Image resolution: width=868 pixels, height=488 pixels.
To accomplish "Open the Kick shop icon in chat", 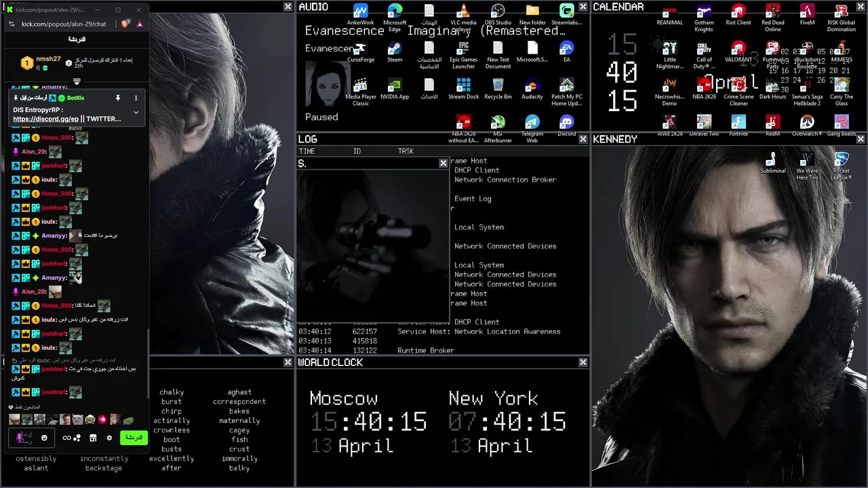I will (x=93, y=438).
